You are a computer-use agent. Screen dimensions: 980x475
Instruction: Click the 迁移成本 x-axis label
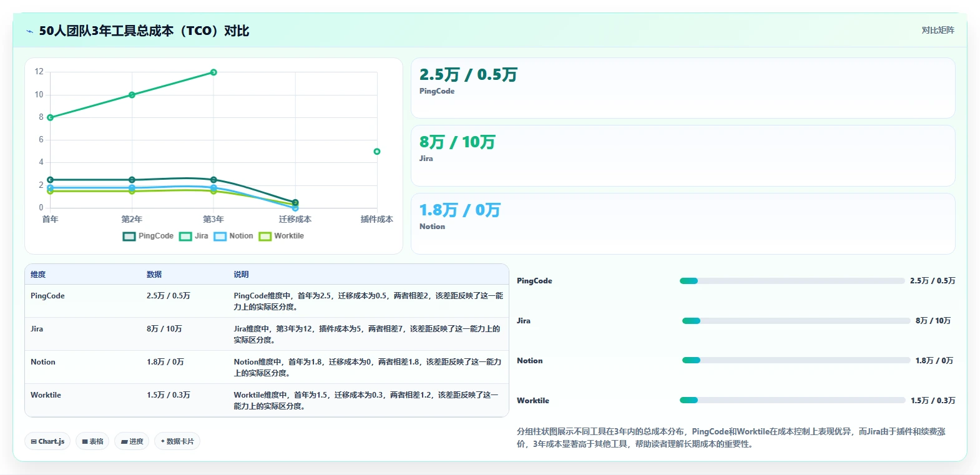pyautogui.click(x=295, y=219)
